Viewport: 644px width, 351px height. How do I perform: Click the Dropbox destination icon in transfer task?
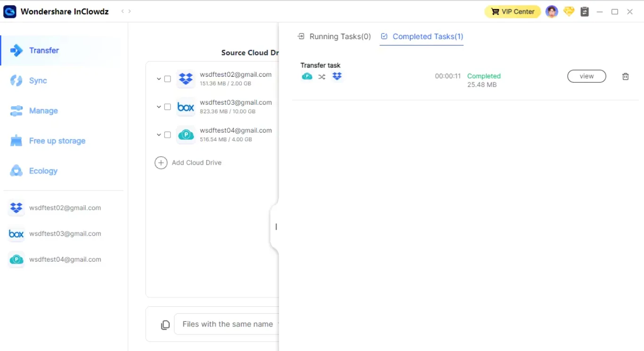click(x=337, y=76)
